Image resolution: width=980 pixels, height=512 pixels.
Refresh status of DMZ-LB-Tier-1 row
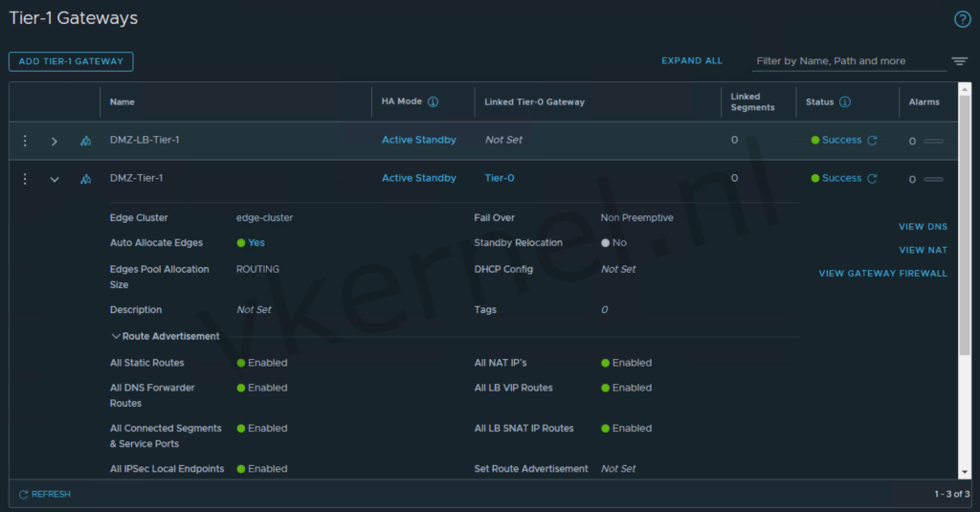coord(872,141)
